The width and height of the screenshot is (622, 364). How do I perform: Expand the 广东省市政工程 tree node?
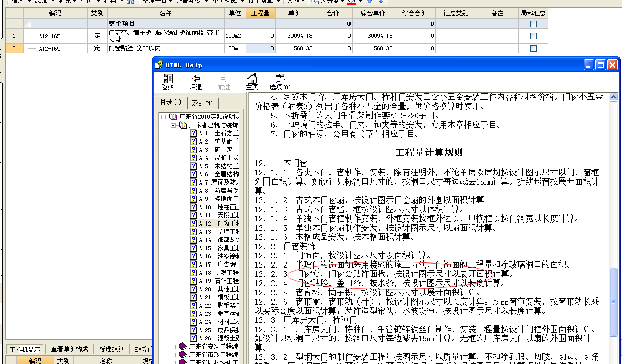173,355
